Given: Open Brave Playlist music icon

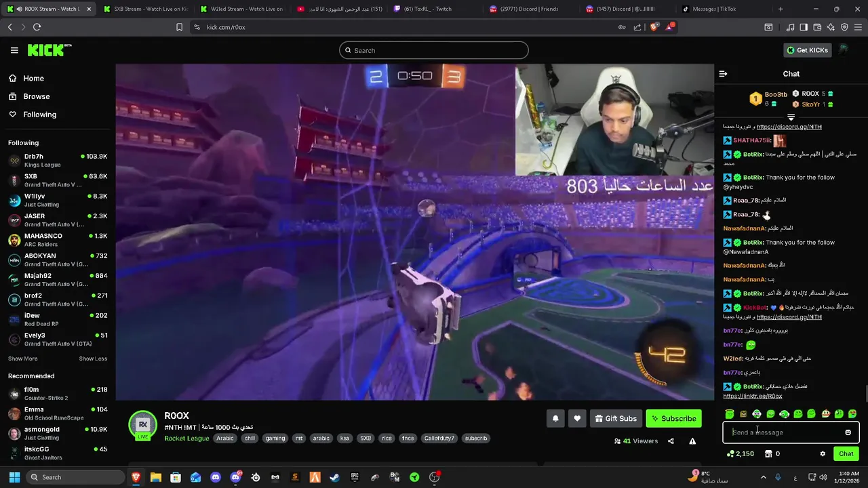Looking at the screenshot, I should 790,27.
